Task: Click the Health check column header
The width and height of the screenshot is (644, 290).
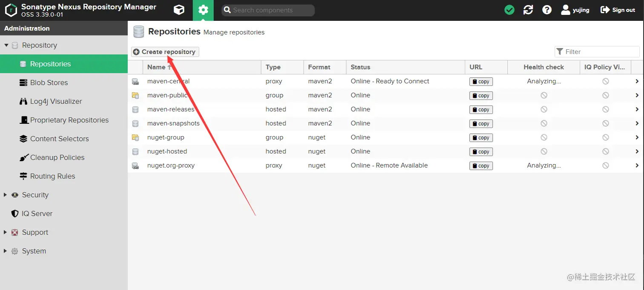Action: click(x=543, y=67)
